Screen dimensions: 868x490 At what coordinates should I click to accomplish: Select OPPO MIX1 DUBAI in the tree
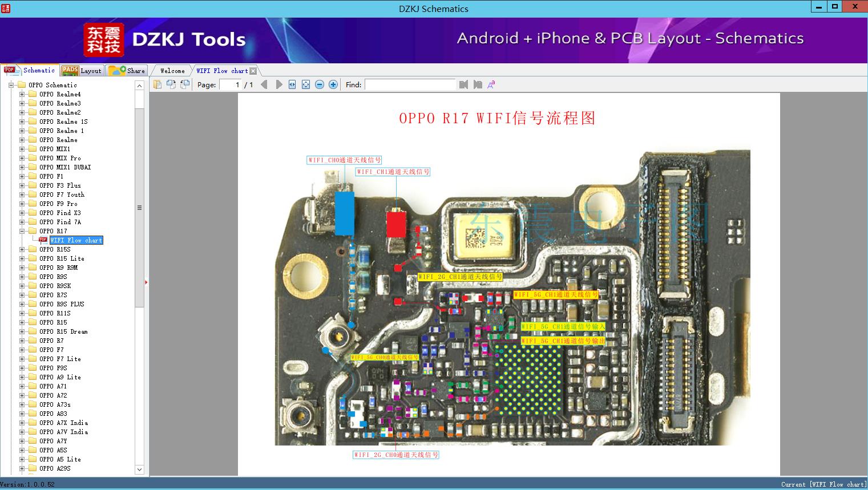point(65,167)
